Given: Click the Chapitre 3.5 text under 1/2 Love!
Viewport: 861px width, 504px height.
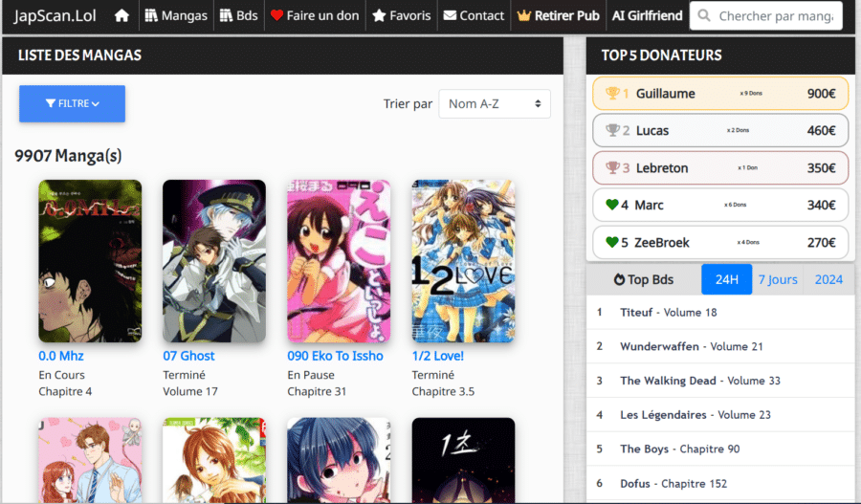Looking at the screenshot, I should (x=443, y=391).
